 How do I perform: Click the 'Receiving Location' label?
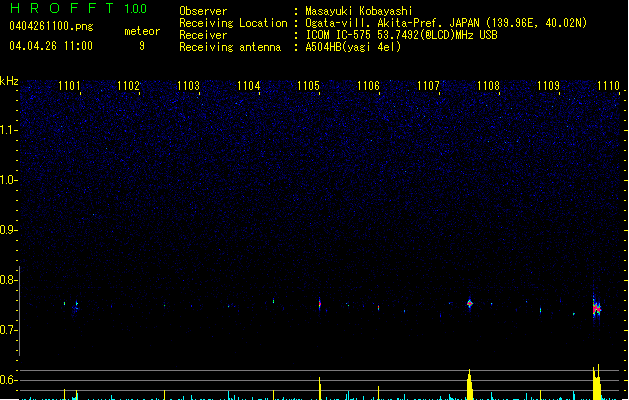pyautogui.click(x=233, y=23)
